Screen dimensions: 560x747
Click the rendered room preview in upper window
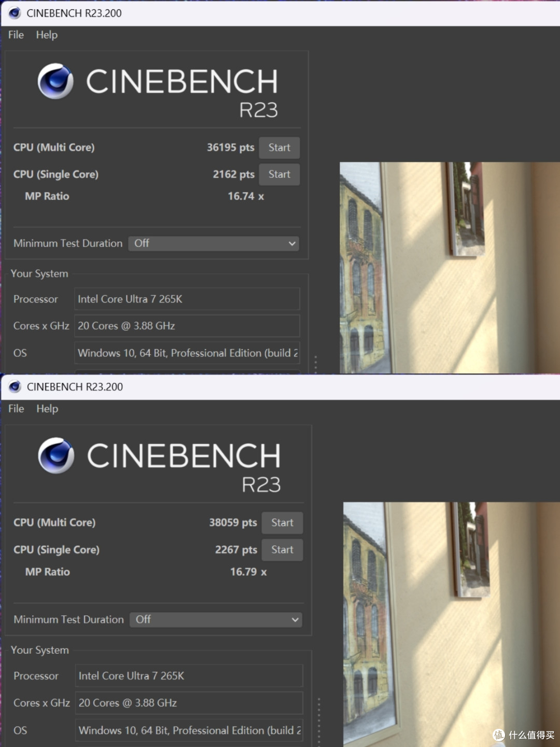(450, 268)
